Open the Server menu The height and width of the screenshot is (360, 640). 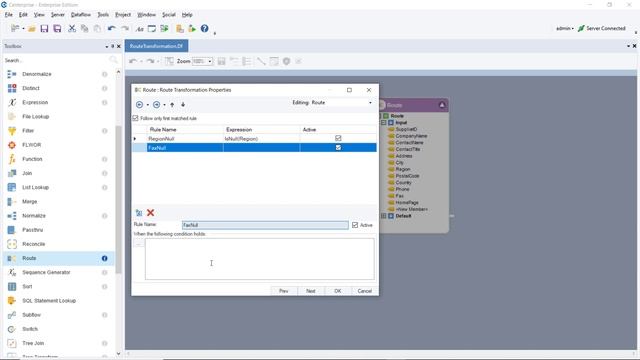click(58, 15)
